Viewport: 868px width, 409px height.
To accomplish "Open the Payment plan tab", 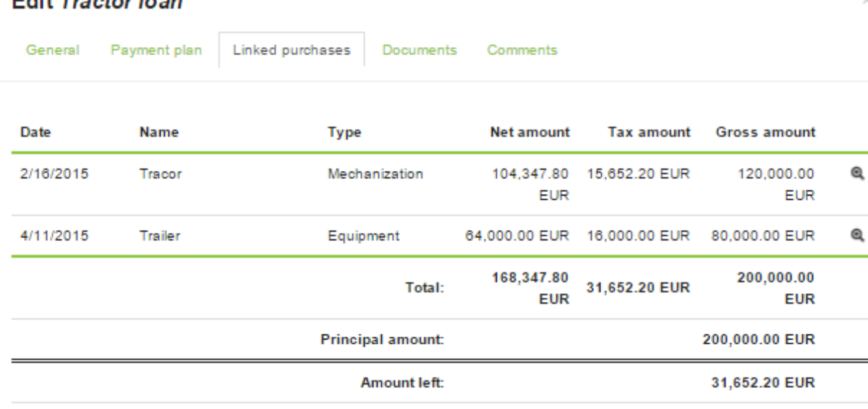I will 156,51.
